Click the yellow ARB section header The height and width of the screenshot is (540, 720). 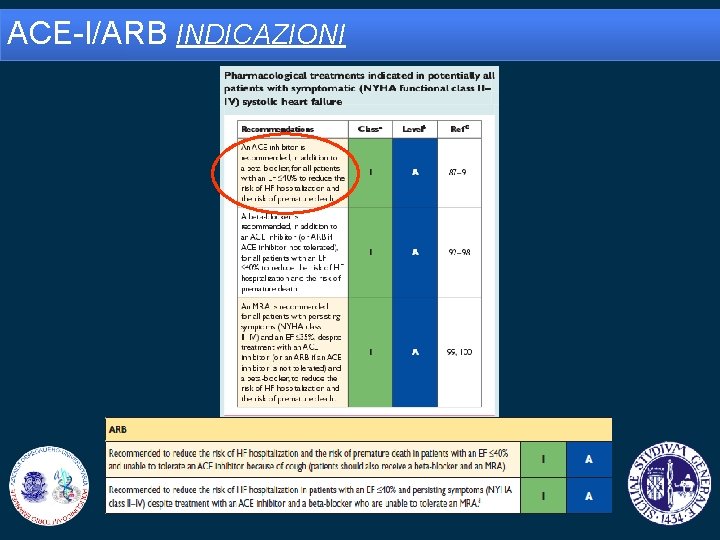(x=359, y=430)
